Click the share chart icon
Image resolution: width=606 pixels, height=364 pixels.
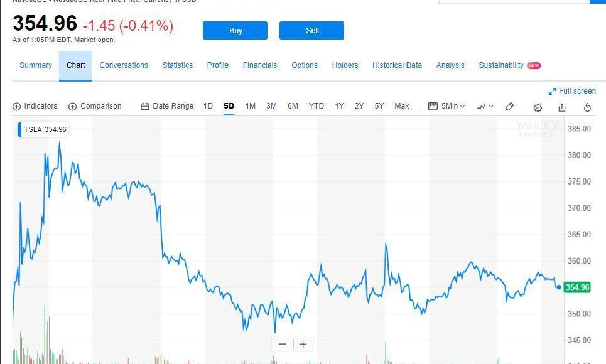[x=562, y=107]
